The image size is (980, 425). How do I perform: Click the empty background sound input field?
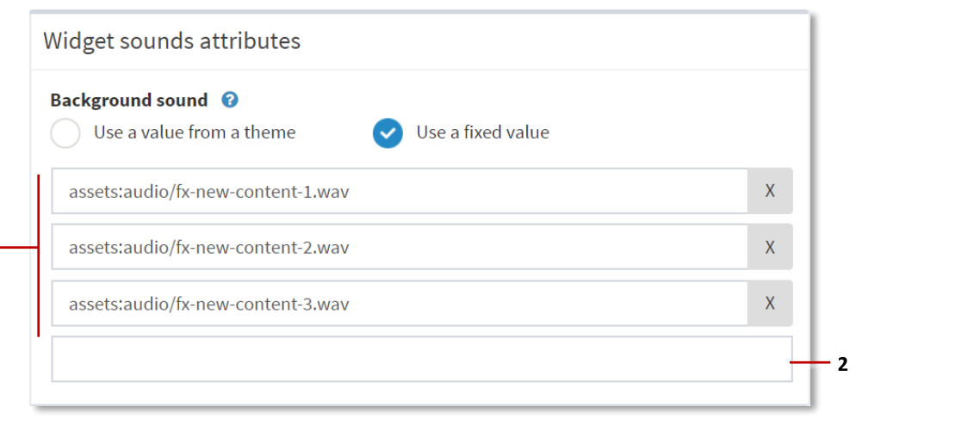(x=421, y=359)
